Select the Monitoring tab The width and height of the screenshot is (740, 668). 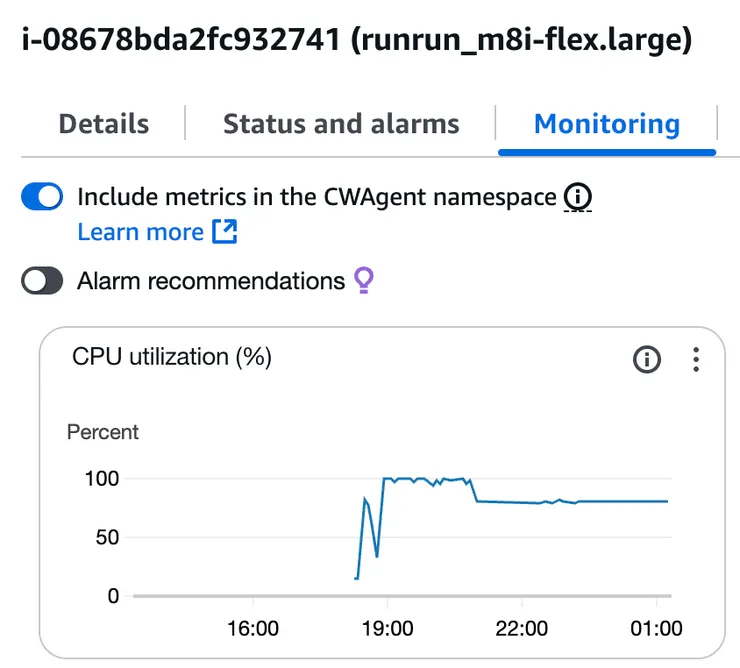tap(606, 124)
